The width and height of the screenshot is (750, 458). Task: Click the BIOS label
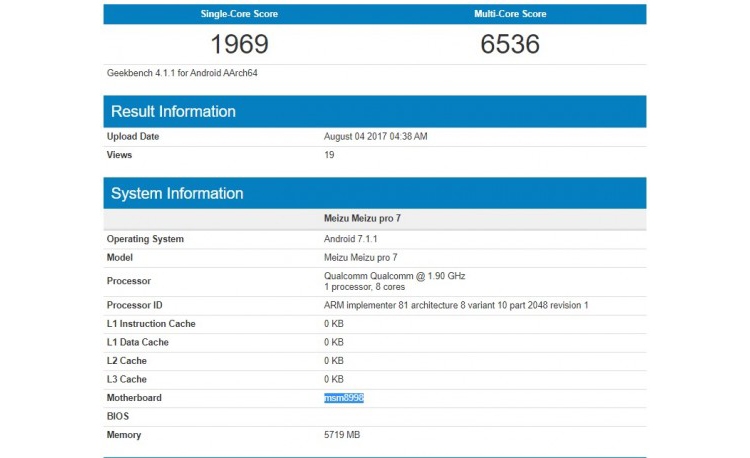[x=118, y=416]
